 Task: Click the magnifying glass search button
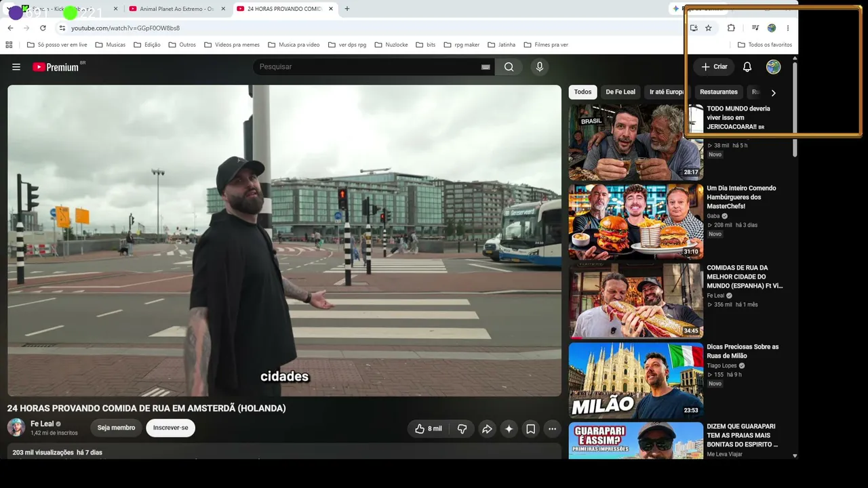tap(509, 67)
